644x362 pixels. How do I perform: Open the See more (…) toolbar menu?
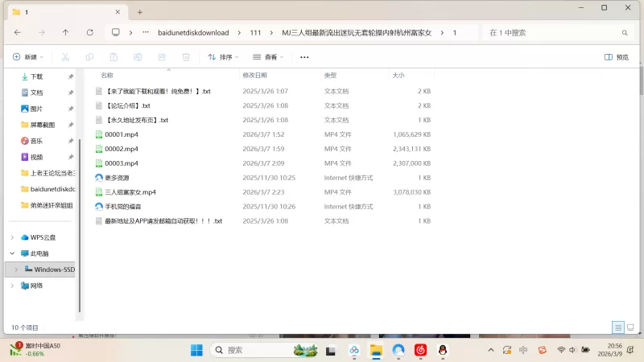click(x=304, y=57)
